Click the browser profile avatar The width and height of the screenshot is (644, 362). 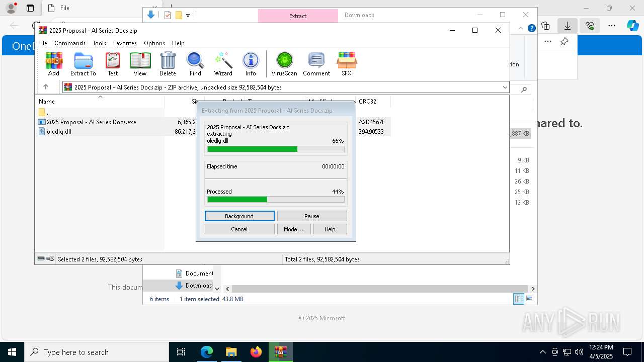(x=11, y=8)
